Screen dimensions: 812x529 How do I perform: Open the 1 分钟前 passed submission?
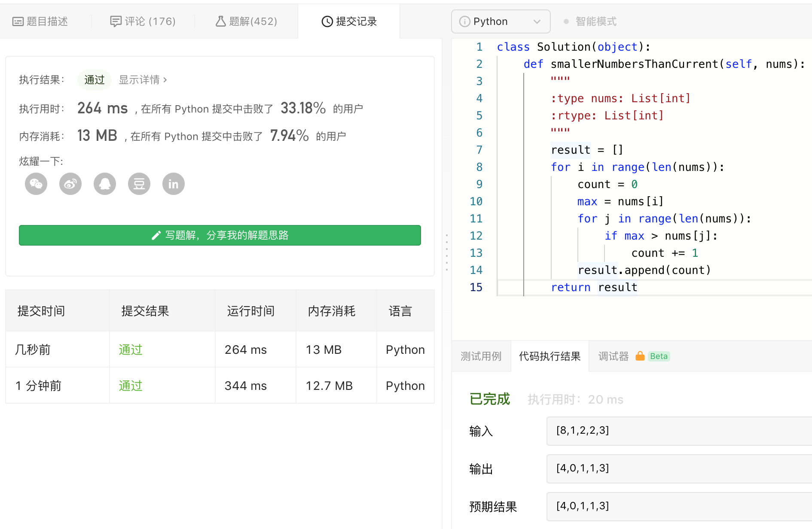(131, 386)
